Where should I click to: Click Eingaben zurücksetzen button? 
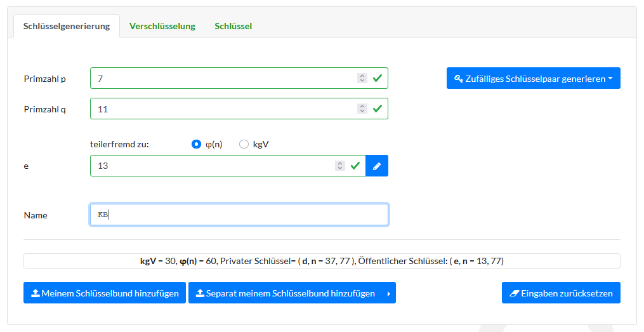click(561, 293)
